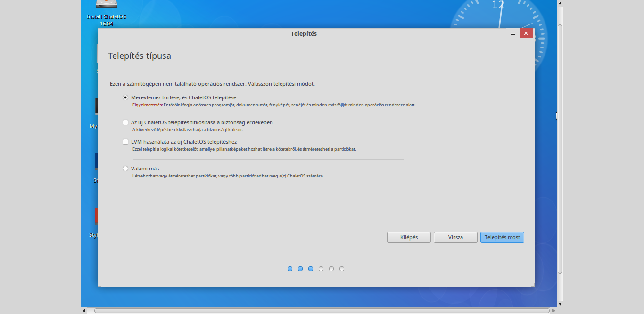The width and height of the screenshot is (644, 314).
Task: Click the right scroll arrow of horizontal scrollbar
Action: 554,311
